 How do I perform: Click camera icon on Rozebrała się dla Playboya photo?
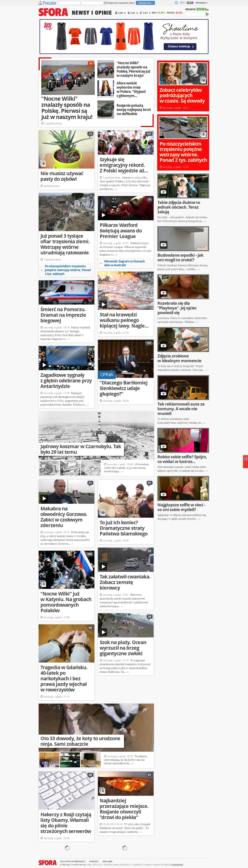click(x=163, y=293)
